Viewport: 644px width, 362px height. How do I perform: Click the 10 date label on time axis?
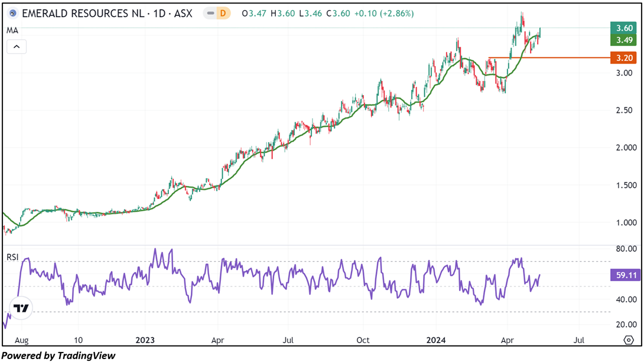click(78, 340)
